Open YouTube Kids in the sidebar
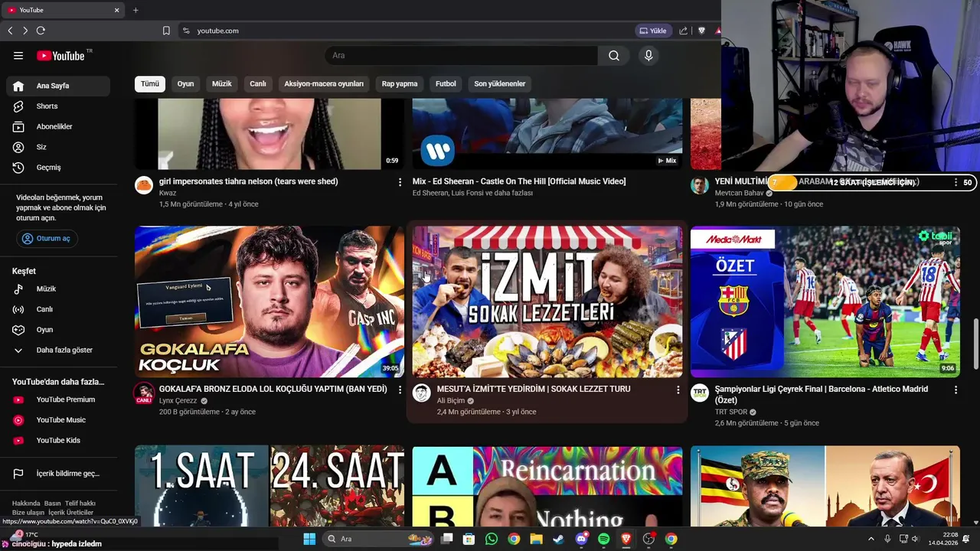This screenshot has width=980, height=551. pos(58,440)
